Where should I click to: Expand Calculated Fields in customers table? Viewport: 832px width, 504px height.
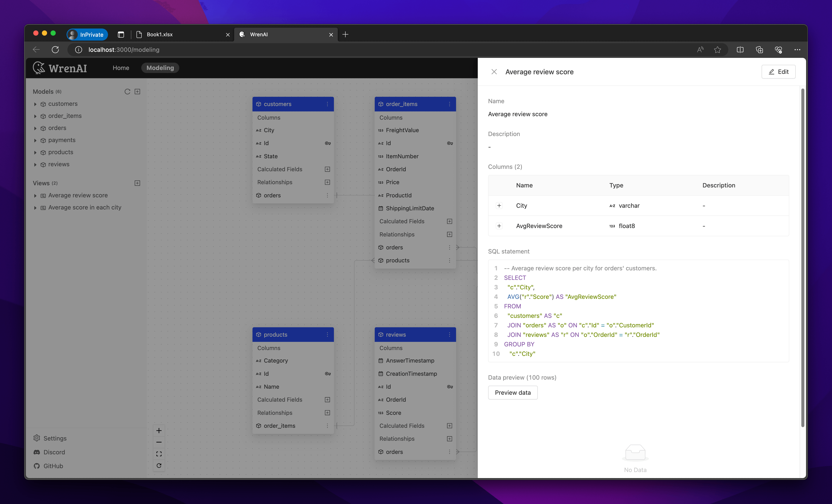coord(280,169)
